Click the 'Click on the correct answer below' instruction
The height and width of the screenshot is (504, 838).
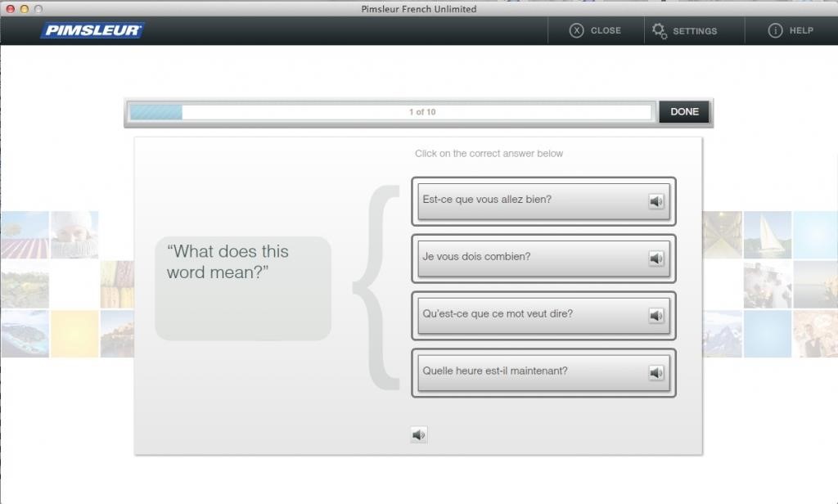[489, 153]
